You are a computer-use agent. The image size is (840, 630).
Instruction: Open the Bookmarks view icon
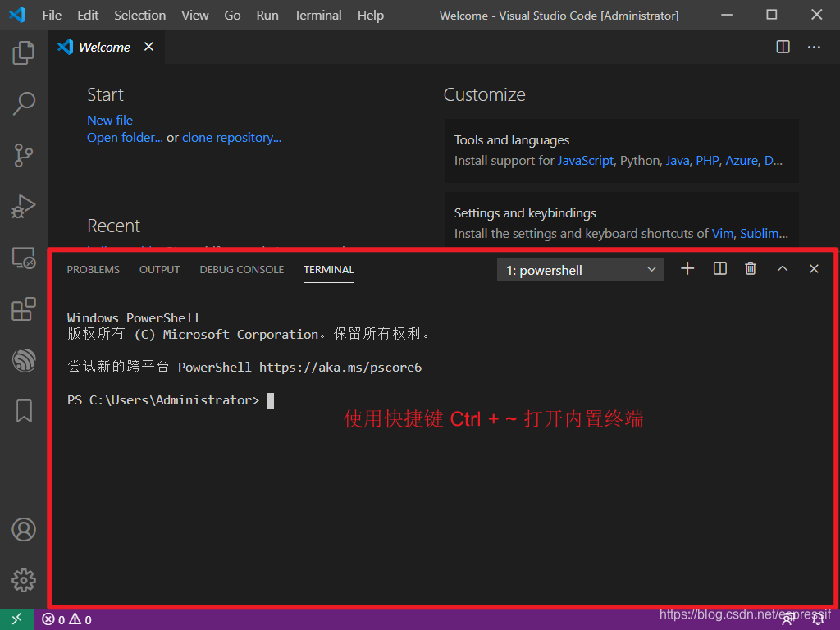coord(24,411)
